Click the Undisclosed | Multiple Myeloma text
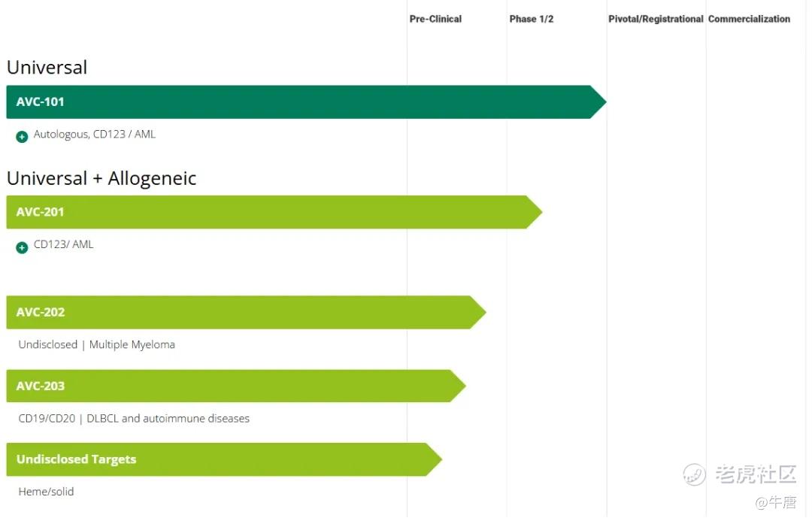The height and width of the screenshot is (521, 812). (x=96, y=344)
